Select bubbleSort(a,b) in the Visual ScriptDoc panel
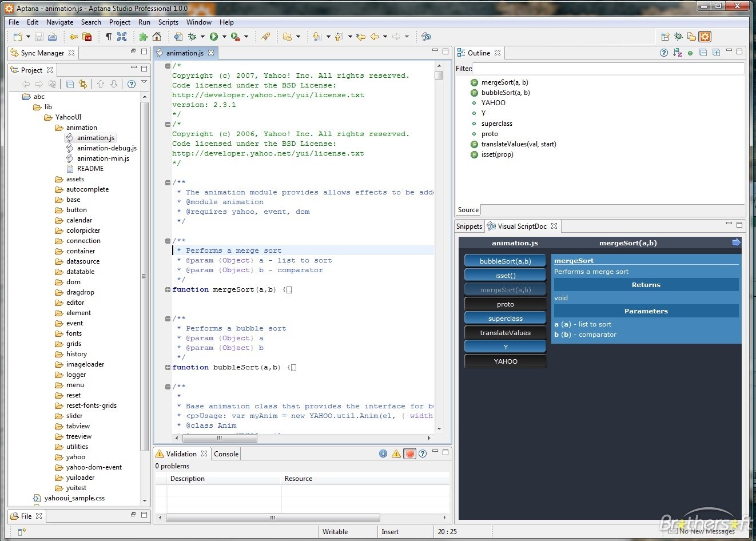The height and width of the screenshot is (541, 756). click(505, 260)
